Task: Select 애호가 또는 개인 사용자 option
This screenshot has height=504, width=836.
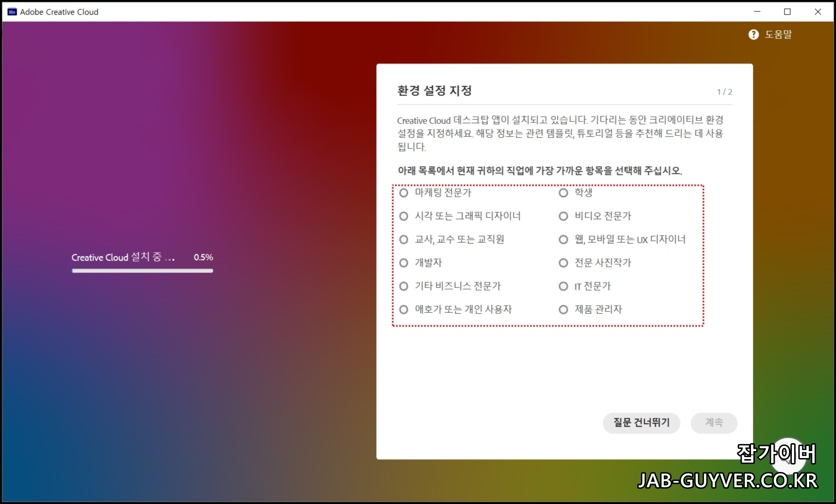Action: click(404, 310)
